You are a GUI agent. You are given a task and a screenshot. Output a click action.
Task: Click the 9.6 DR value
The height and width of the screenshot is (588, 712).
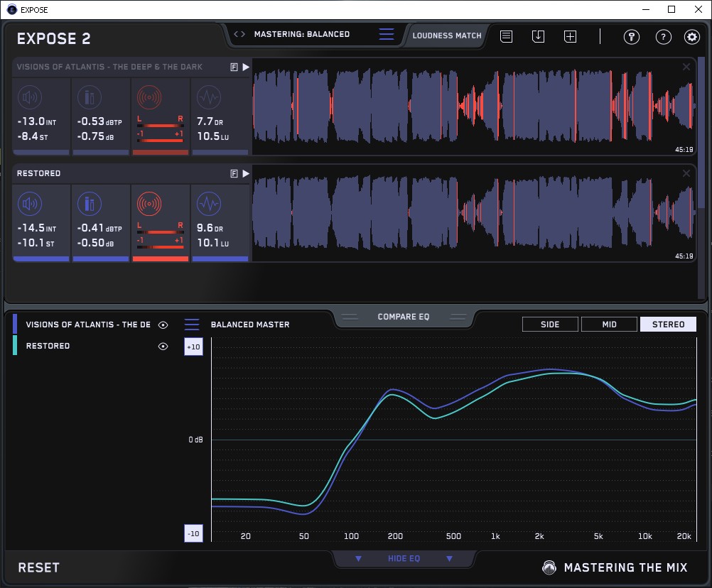(x=210, y=228)
